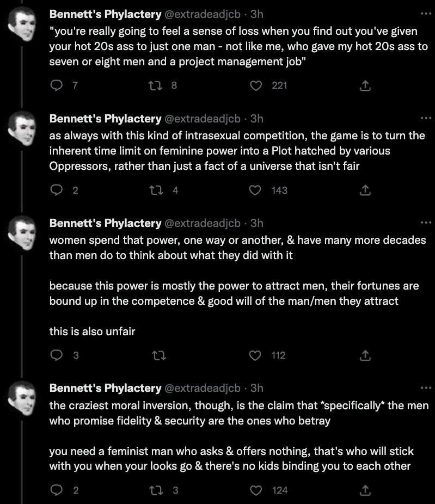Retweet the tweet with 4 retweets
Screen dimensions: 435x504
click(156, 190)
